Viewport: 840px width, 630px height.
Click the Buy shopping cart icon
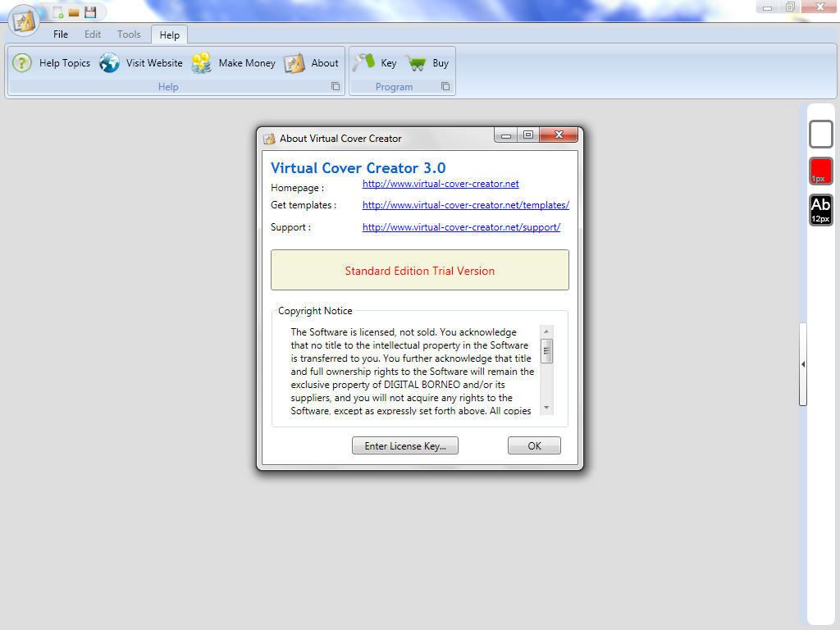pyautogui.click(x=416, y=64)
